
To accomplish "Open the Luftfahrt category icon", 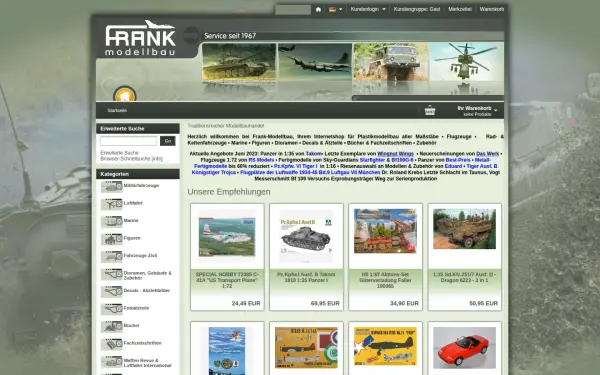I will click(x=111, y=204).
